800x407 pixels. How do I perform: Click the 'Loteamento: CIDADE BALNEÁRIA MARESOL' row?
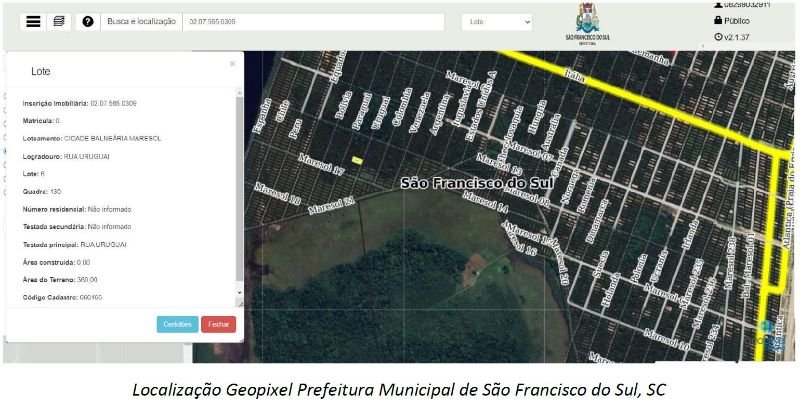pos(92,139)
